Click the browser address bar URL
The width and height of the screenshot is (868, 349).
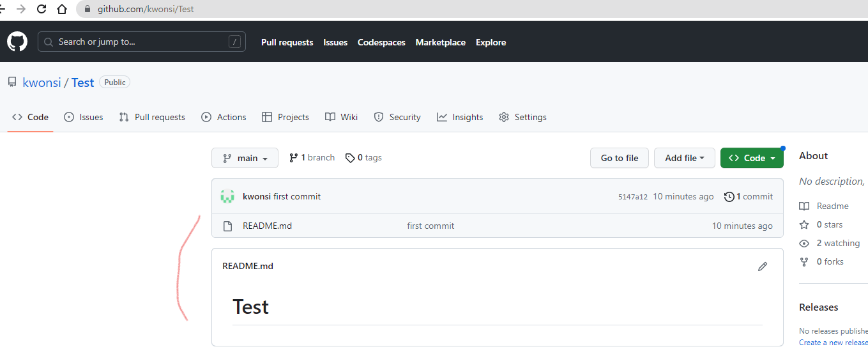(146, 10)
